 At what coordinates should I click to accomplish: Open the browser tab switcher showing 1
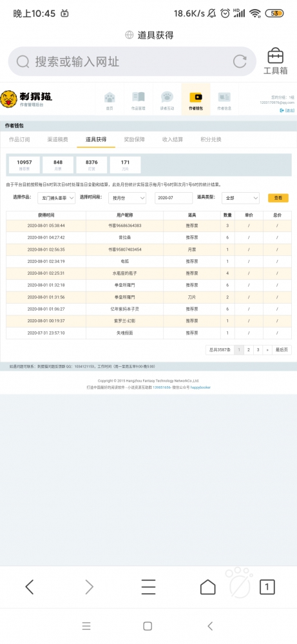click(x=267, y=587)
